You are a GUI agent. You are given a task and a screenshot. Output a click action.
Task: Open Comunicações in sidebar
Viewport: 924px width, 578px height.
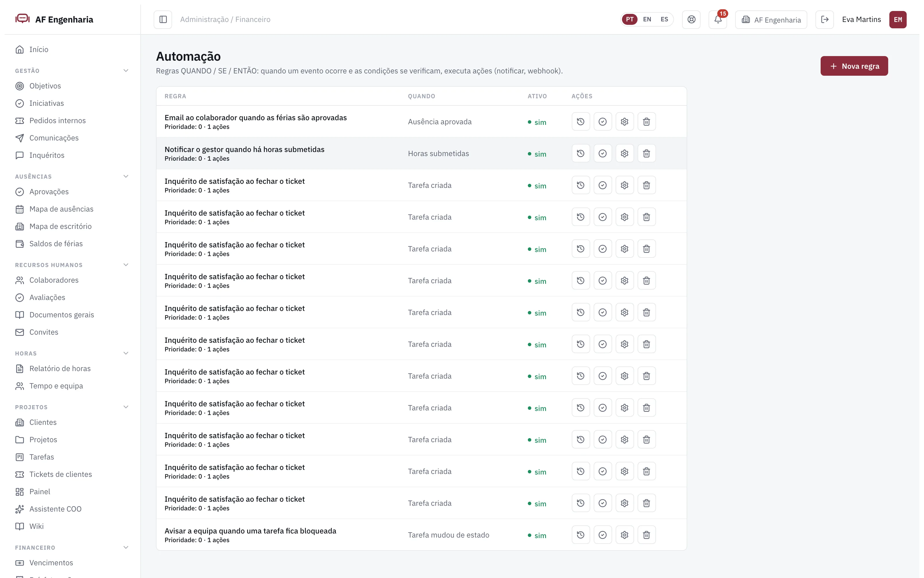tap(72, 138)
